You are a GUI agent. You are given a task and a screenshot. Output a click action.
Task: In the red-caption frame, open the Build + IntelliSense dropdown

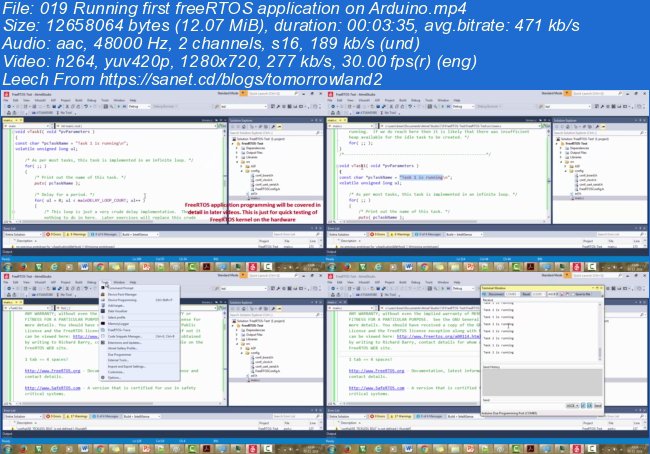coord(139,234)
